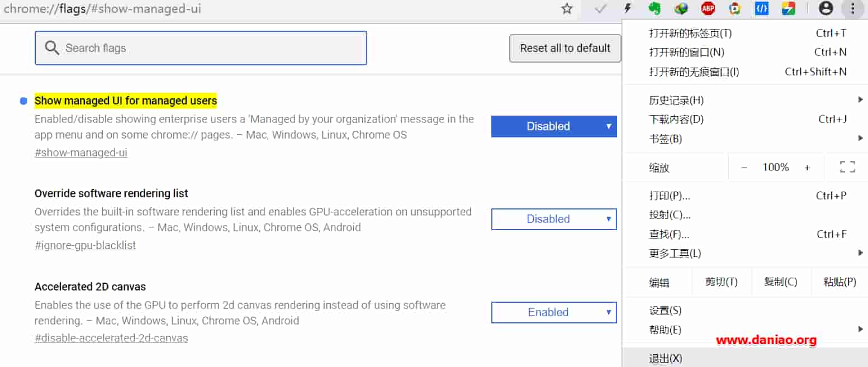The height and width of the screenshot is (367, 868).
Task: Click 剪切(T) in the edit row
Action: tap(722, 282)
